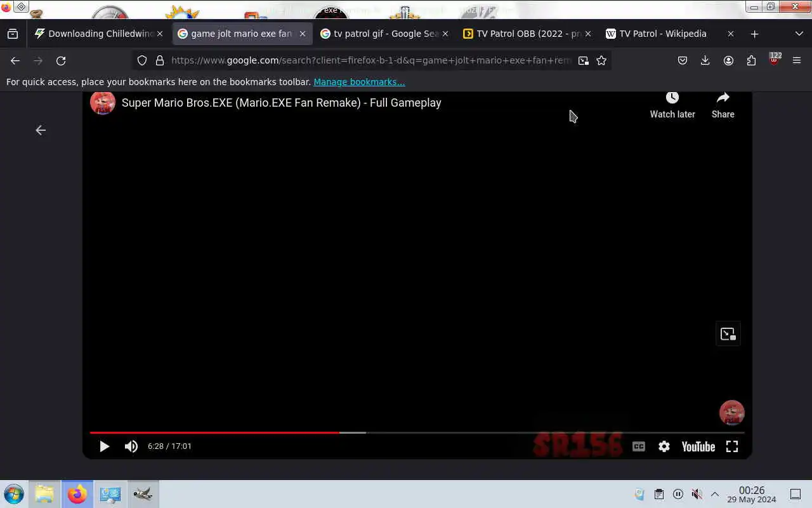
Task: Toggle muted speaker in system tray
Action: 697,494
